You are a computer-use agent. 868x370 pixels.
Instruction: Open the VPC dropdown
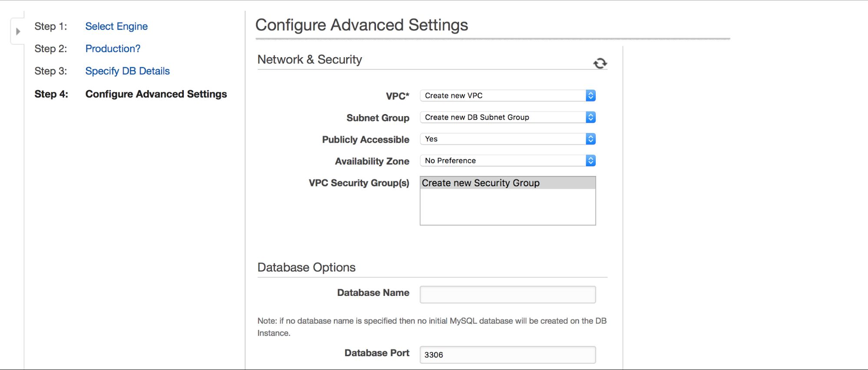pos(508,95)
